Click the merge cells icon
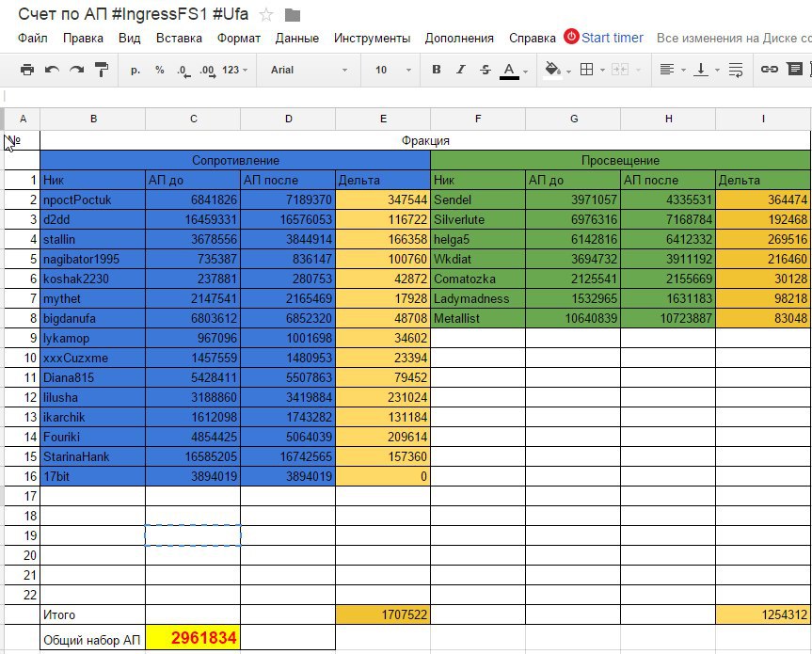 coord(619,70)
